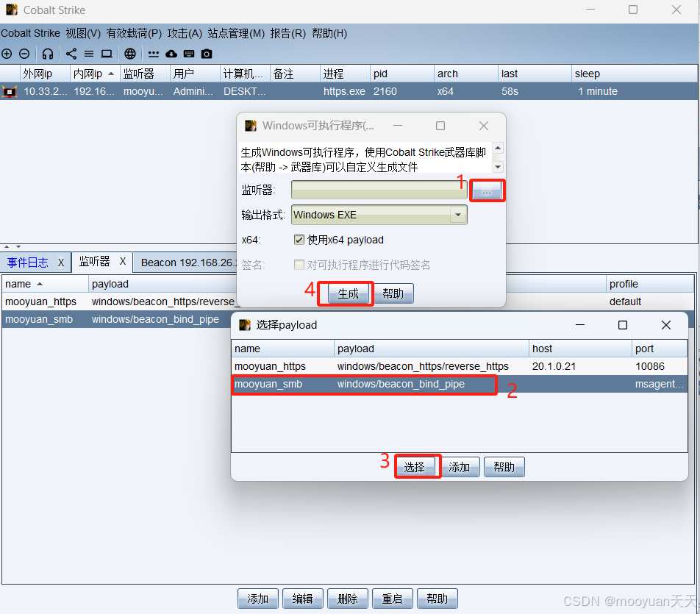700x614 pixels.
Task: Switch to pivot graph view icon
Action: pos(71,54)
